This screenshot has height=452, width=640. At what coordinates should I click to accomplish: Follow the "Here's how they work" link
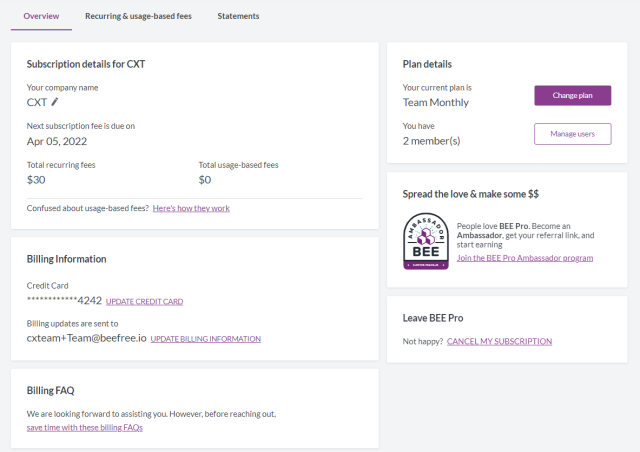click(x=191, y=208)
